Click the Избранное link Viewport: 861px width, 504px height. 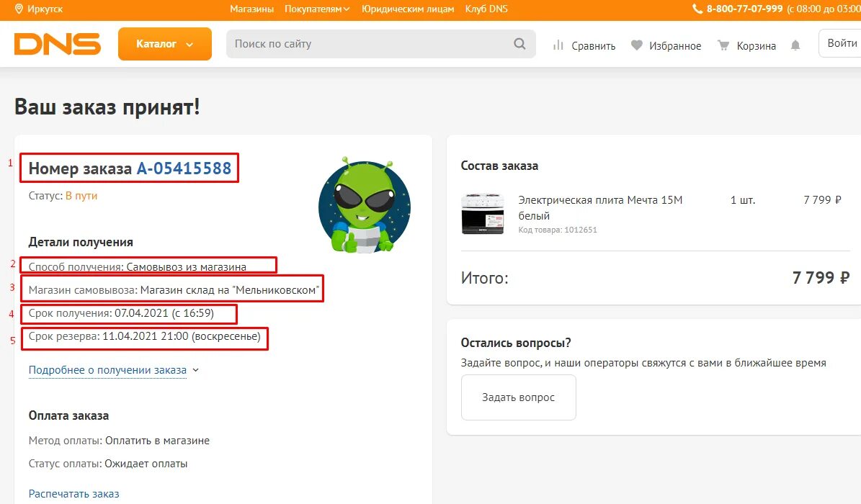click(675, 45)
